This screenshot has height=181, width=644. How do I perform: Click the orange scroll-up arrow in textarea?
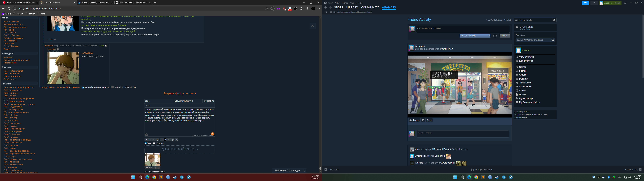213,134
